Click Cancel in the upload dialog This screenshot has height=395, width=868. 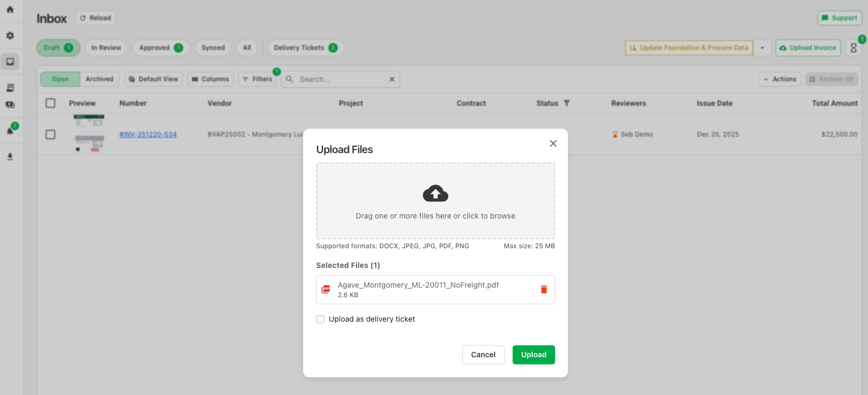click(x=483, y=355)
